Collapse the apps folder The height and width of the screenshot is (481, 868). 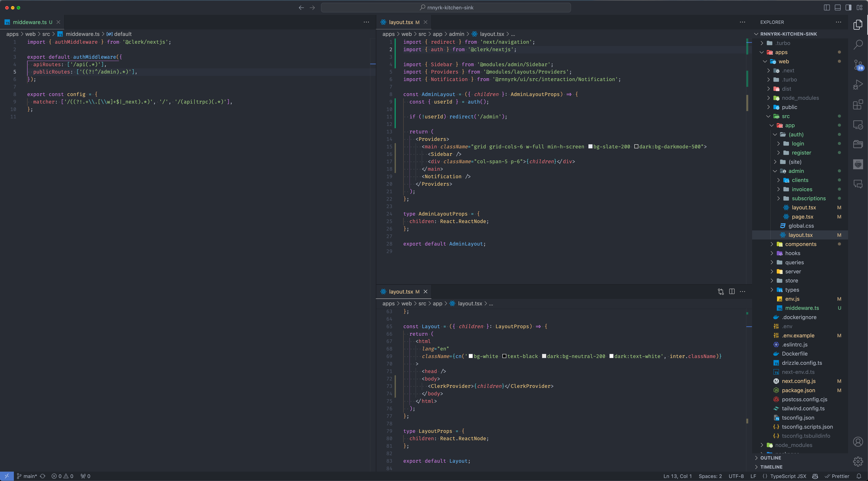coord(761,52)
